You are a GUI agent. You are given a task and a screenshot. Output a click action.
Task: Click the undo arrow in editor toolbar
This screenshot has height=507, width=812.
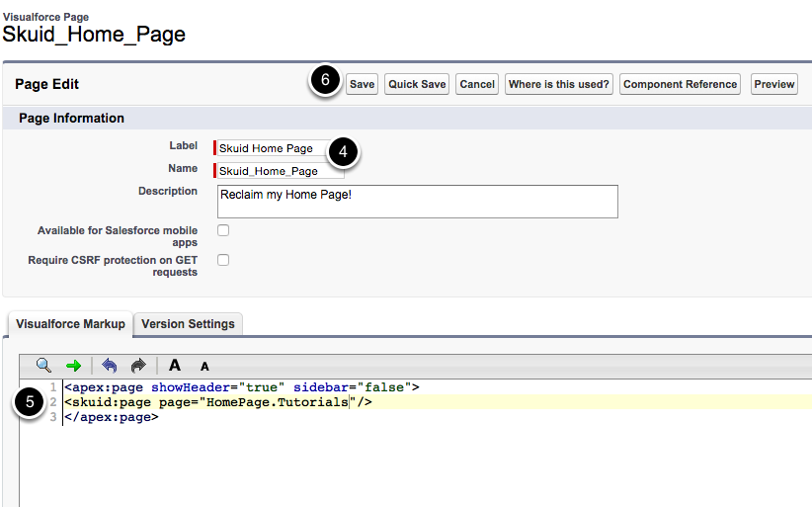110,366
